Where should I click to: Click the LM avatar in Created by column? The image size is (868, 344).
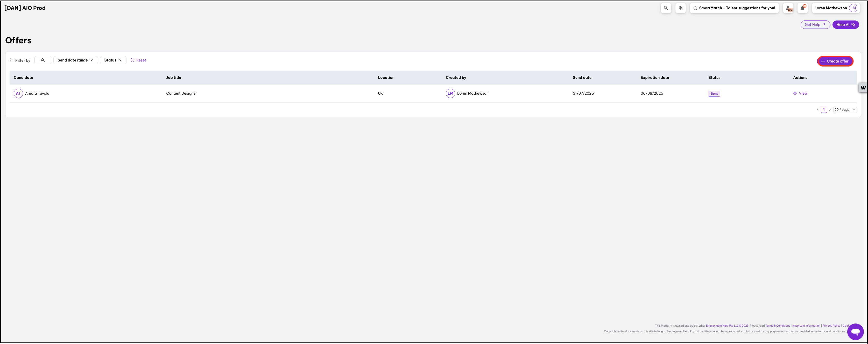[x=450, y=93]
